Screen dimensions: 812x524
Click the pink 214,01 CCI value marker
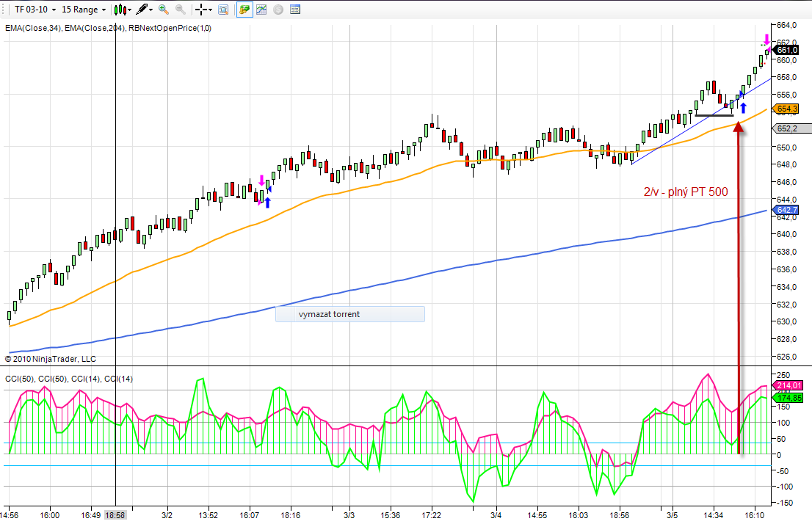[788, 385]
